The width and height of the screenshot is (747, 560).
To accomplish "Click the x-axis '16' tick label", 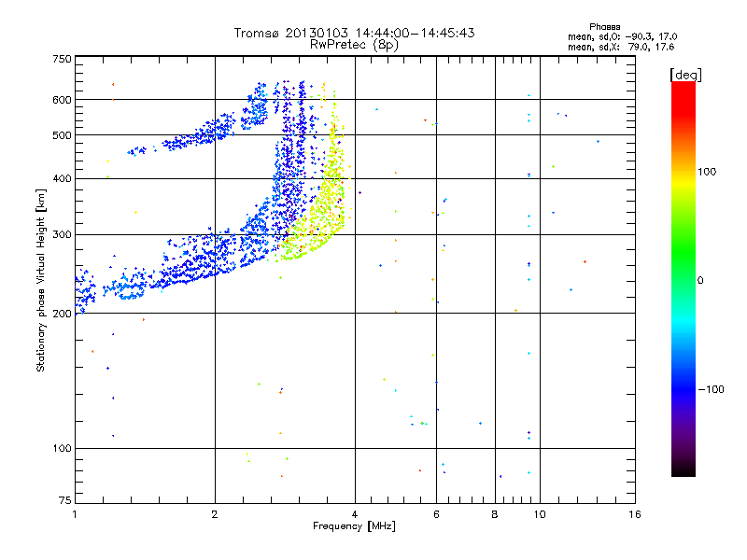I will (635, 514).
